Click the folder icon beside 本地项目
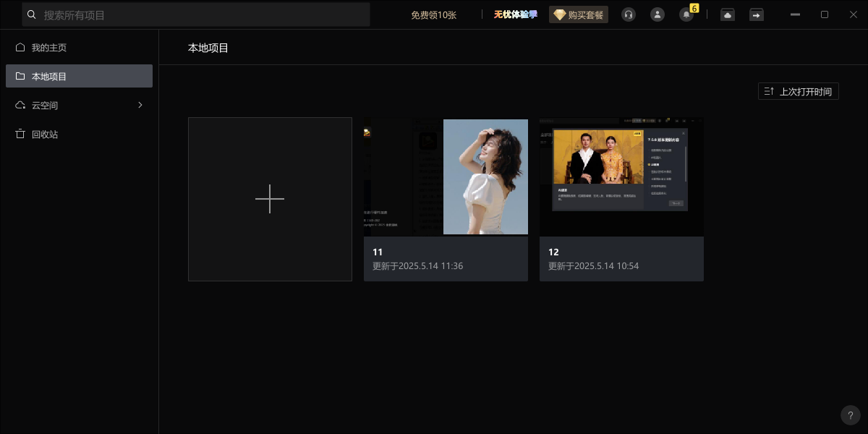This screenshot has width=868, height=434. click(20, 76)
